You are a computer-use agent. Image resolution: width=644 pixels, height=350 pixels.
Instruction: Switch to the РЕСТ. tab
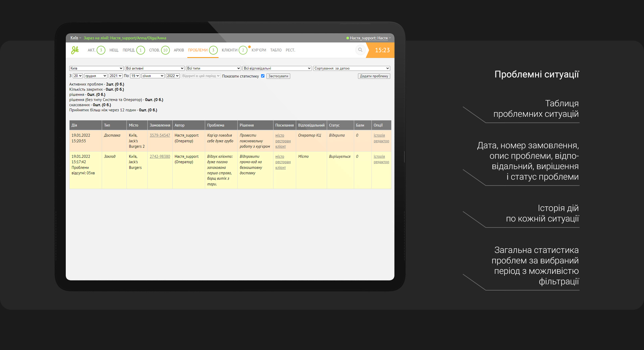point(290,50)
